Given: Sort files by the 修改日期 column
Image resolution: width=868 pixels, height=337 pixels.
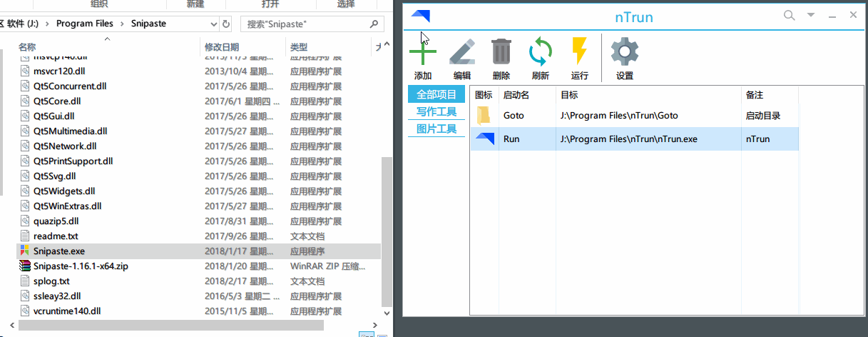Looking at the screenshot, I should [222, 47].
